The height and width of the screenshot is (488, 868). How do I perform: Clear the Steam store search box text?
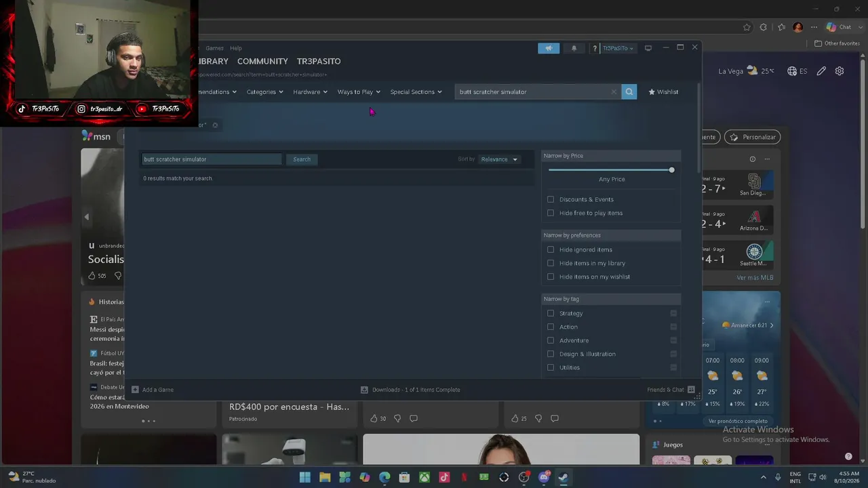(614, 91)
